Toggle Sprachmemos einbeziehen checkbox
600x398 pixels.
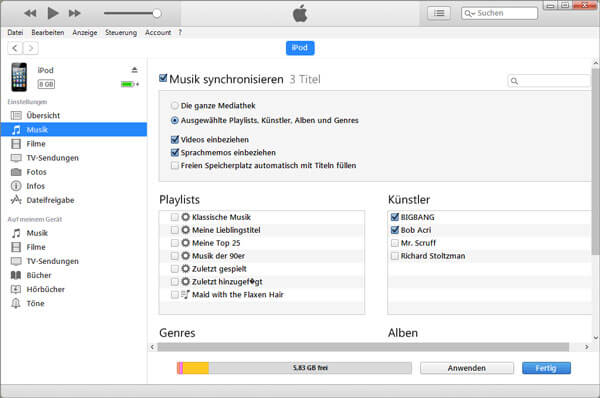pos(175,152)
